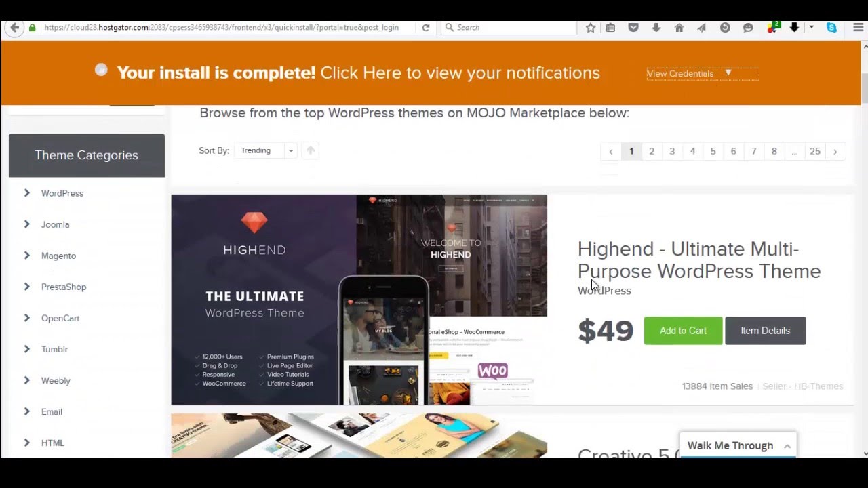Collapse the Walk Me Through panel
The width and height of the screenshot is (868, 488).
point(787,446)
